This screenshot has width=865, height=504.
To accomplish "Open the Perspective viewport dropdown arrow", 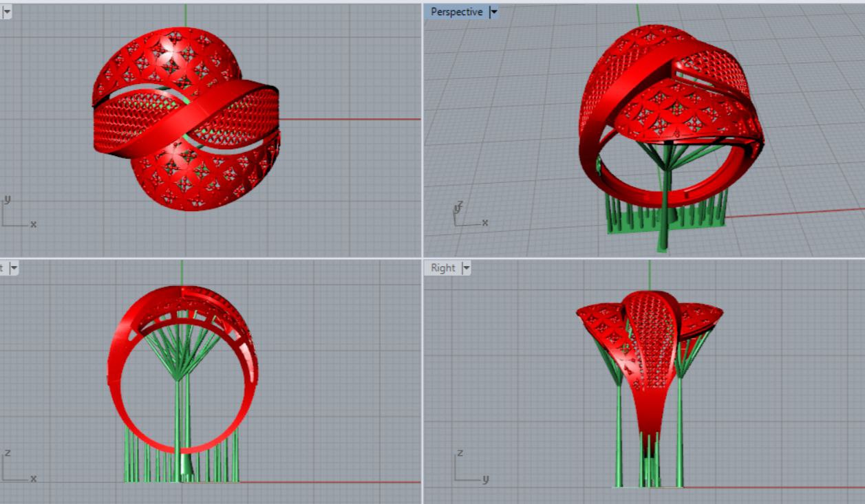I will point(493,12).
